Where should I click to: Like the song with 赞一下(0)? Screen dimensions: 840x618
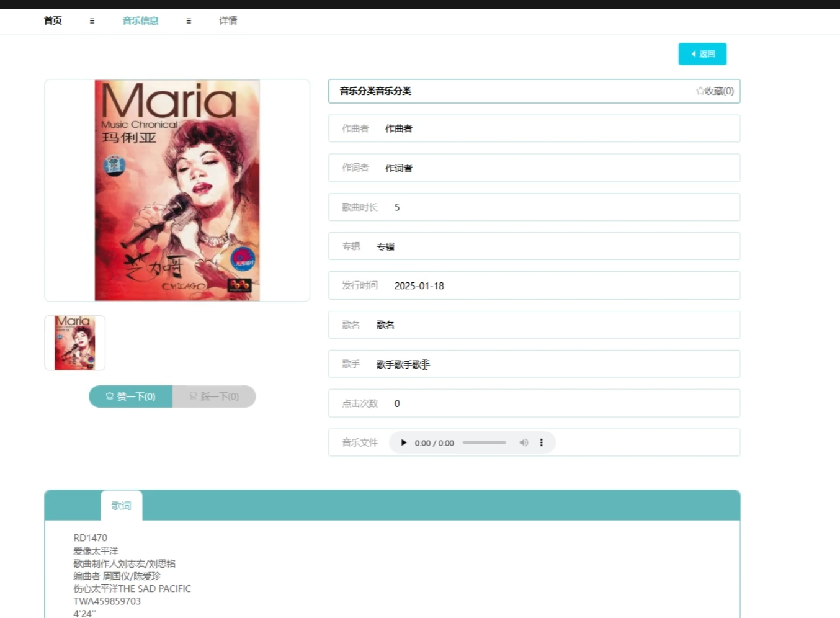click(x=130, y=396)
